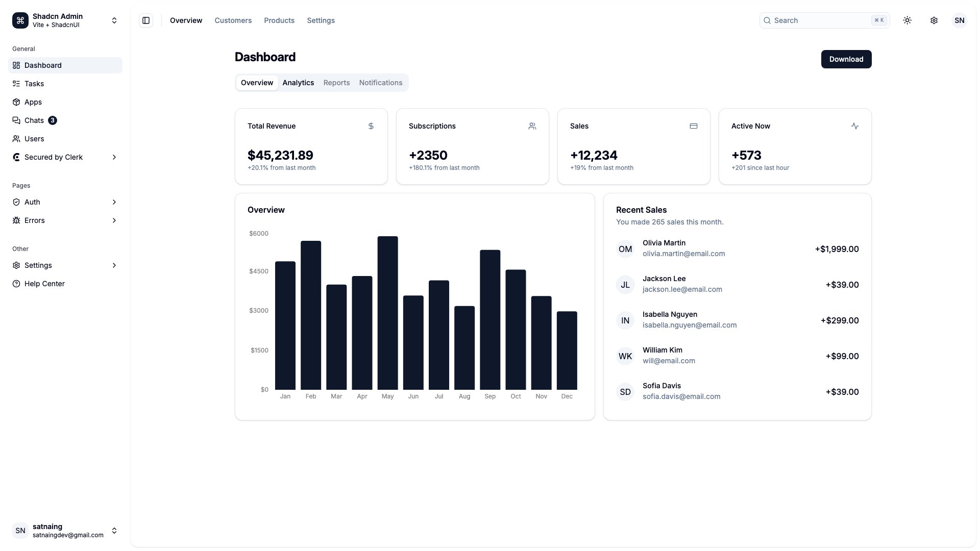Open the Help Center link
Viewport: 980px width, 551px height.
(44, 284)
